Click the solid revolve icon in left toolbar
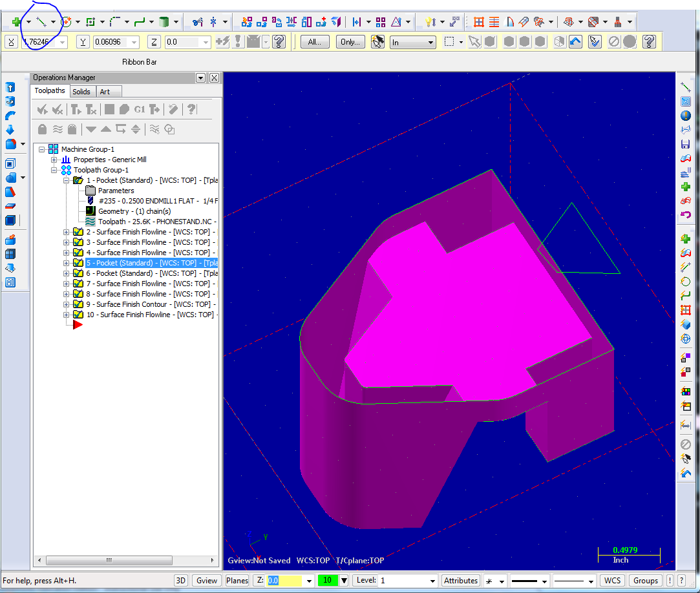The height and width of the screenshot is (593, 700). click(10, 101)
